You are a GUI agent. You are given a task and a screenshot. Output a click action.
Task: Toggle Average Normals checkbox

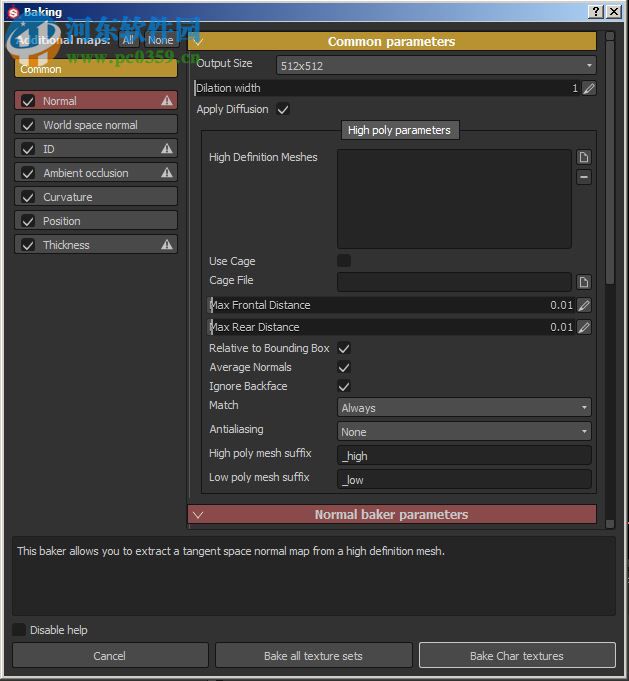point(344,367)
